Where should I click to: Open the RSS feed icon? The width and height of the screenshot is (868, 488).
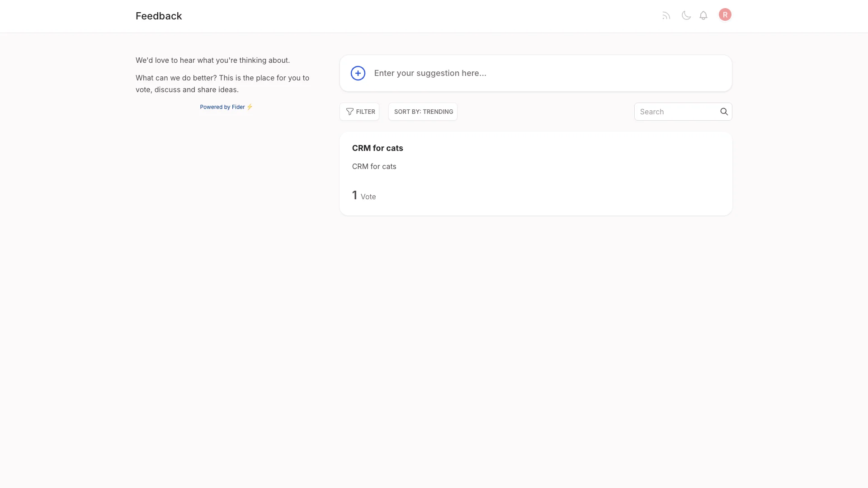point(666,15)
